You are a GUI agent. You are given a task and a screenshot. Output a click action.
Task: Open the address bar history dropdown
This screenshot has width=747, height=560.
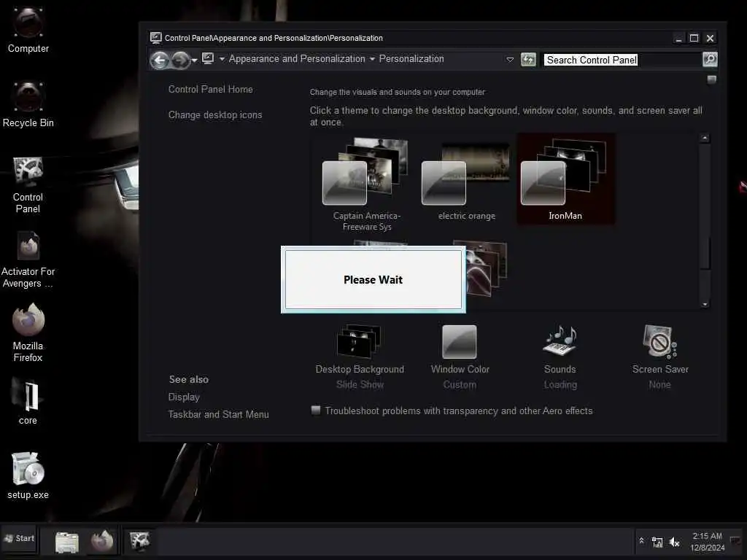point(510,60)
